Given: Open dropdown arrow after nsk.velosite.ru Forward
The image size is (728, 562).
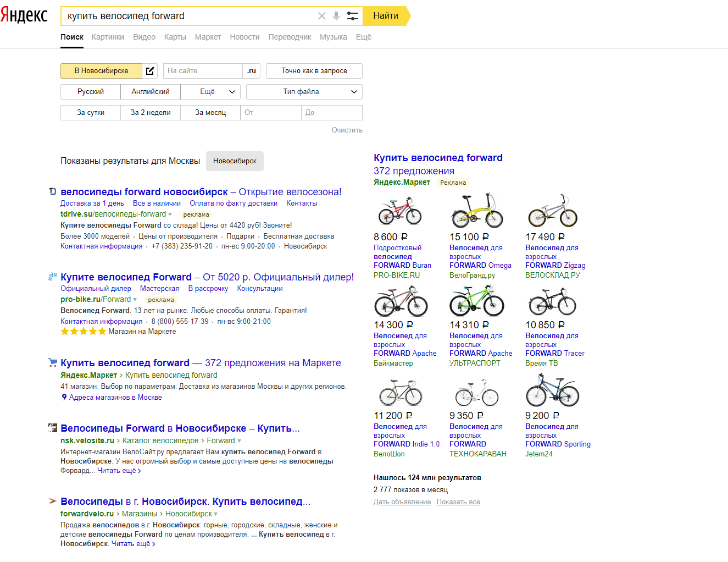Looking at the screenshot, I should (x=239, y=441).
